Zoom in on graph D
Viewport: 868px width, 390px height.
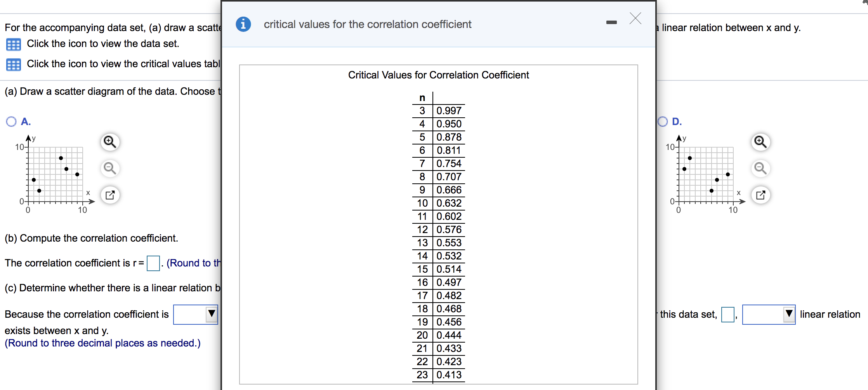click(760, 142)
